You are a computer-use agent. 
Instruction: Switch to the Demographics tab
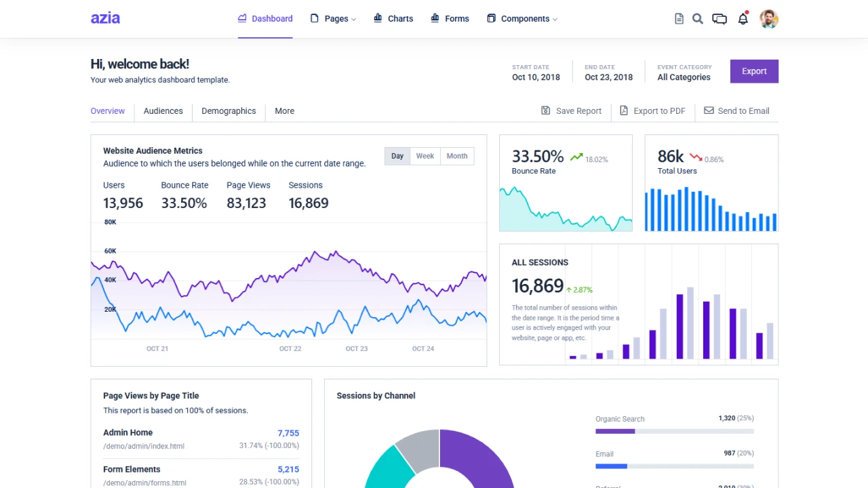point(229,111)
